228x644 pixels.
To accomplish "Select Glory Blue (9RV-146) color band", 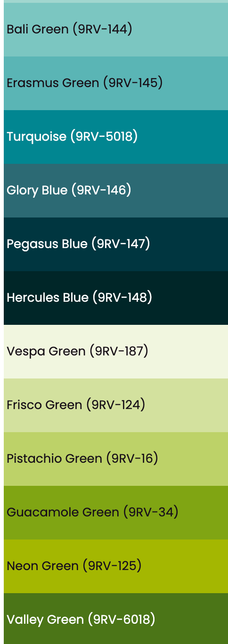I will click(116, 191).
